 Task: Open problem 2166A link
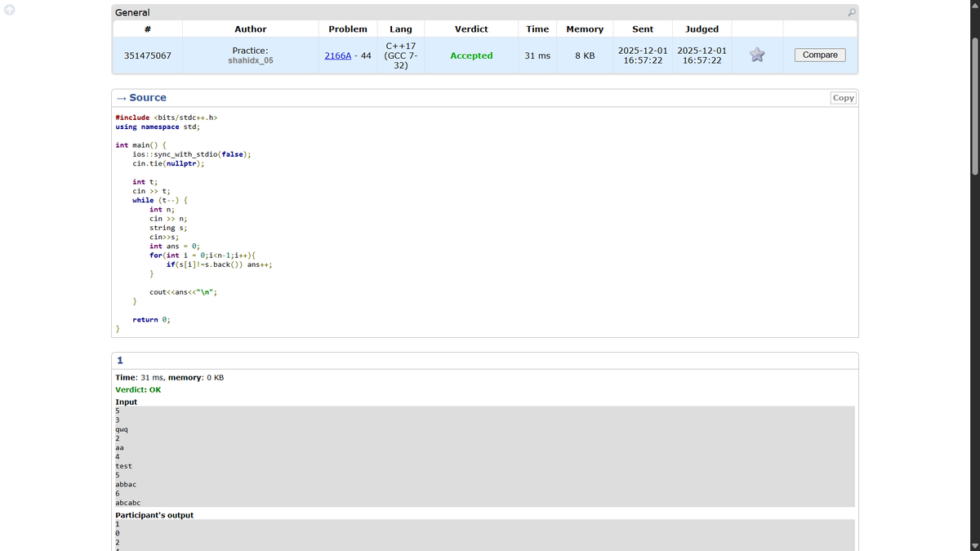tap(339, 56)
